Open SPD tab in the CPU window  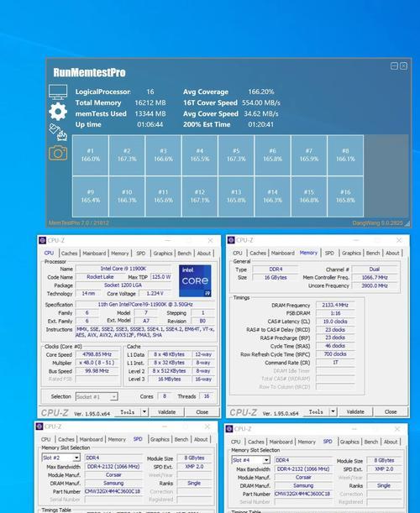point(141,254)
